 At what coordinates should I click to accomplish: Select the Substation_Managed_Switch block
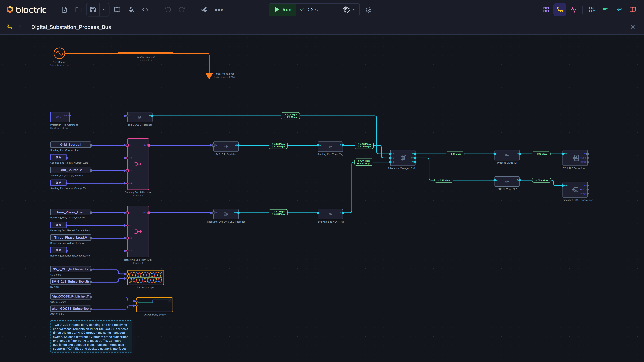(x=403, y=158)
